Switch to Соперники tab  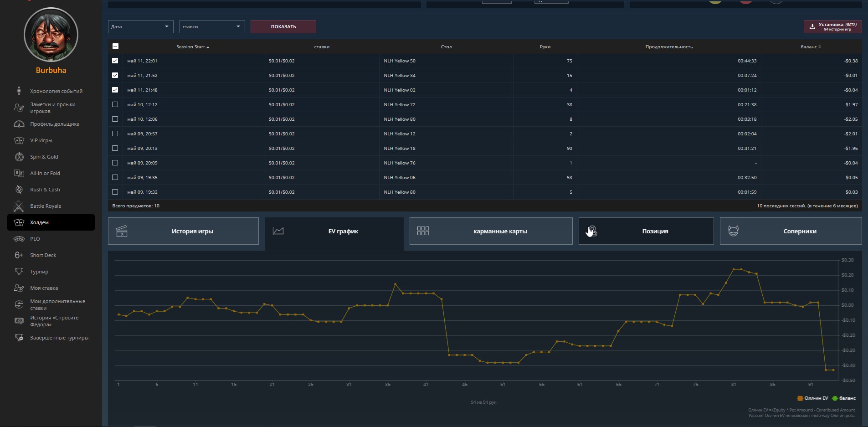[791, 231]
